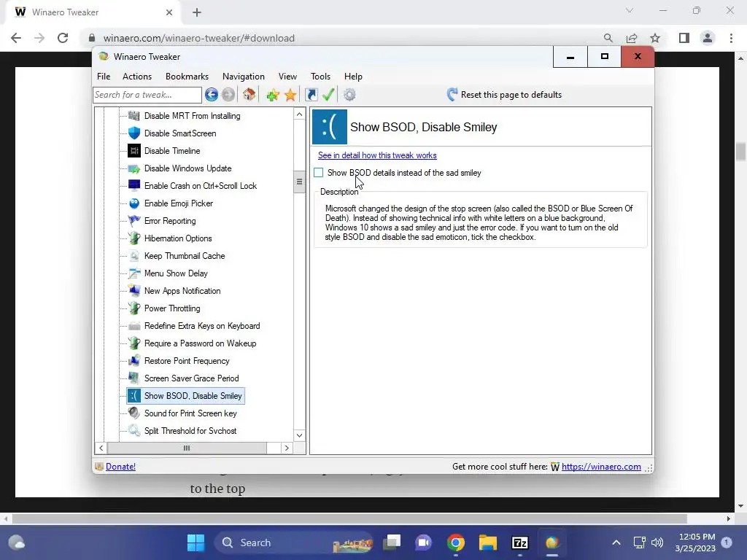747x560 pixels.
Task: Open bookmarks star icon in toolbar
Action: tap(290, 95)
